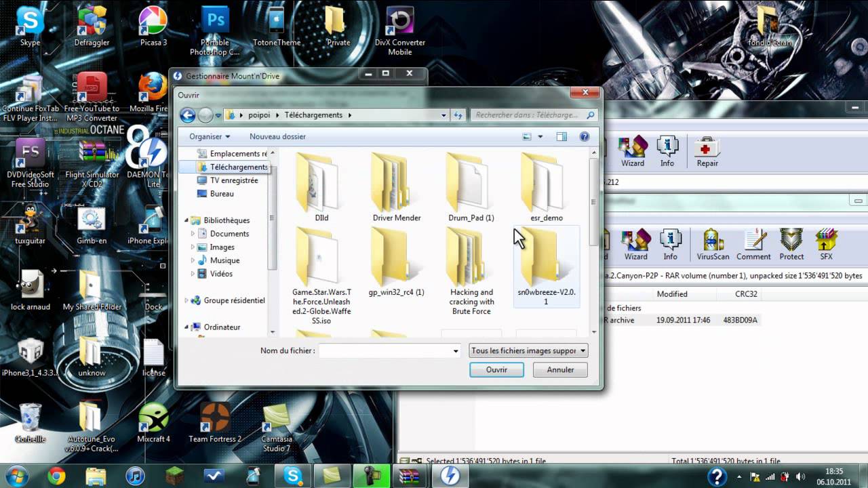The width and height of the screenshot is (868, 488).
Task: Click poipoi in the address breadcrumb
Action: (259, 115)
